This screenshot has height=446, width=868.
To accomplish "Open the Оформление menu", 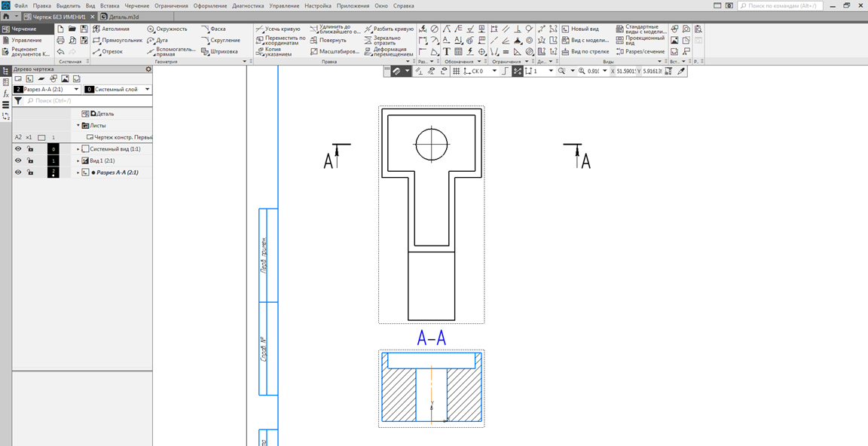I will pos(209,5).
